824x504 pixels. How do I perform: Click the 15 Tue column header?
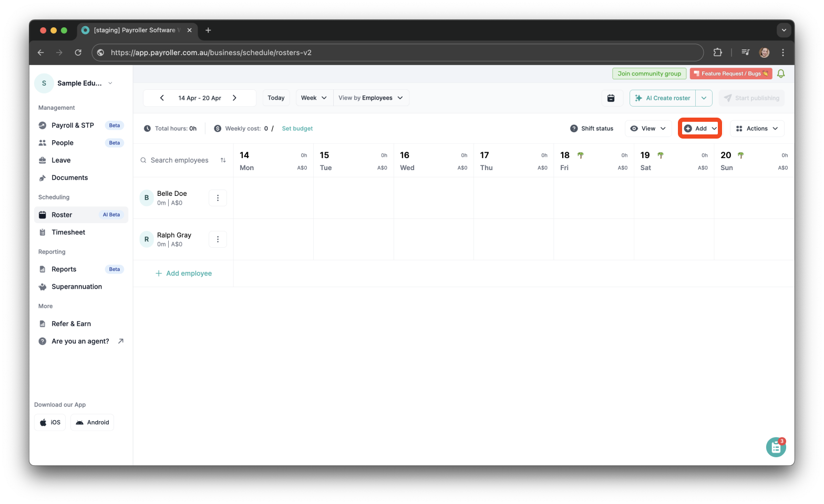(x=353, y=161)
